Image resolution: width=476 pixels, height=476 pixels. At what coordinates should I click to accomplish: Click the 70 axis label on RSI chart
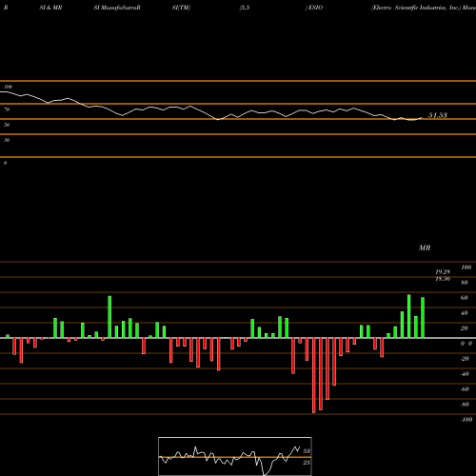pyautogui.click(x=7, y=109)
